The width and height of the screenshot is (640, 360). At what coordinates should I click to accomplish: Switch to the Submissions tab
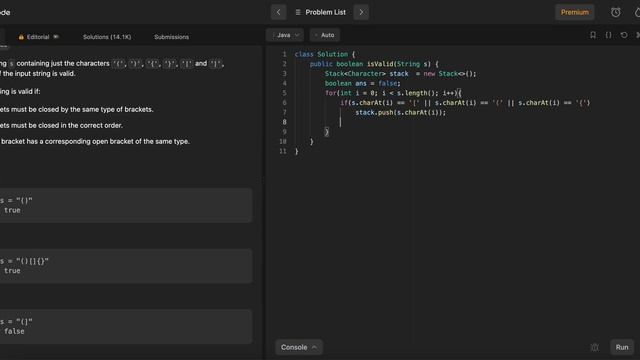pyautogui.click(x=171, y=37)
